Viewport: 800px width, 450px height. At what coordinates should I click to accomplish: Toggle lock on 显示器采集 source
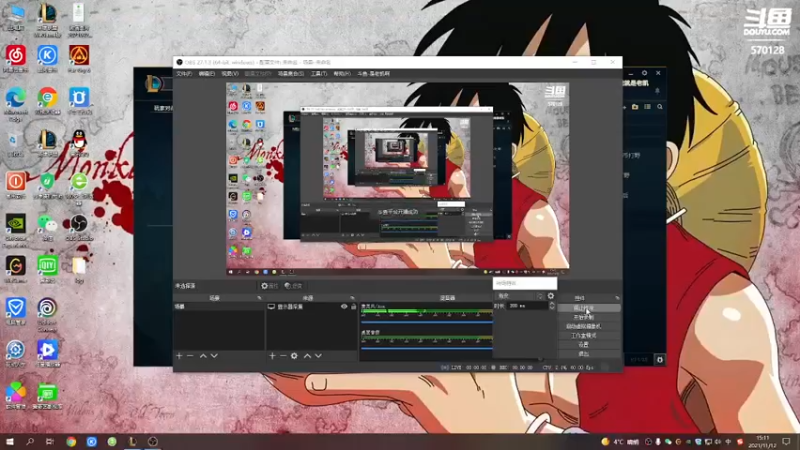pyautogui.click(x=354, y=307)
